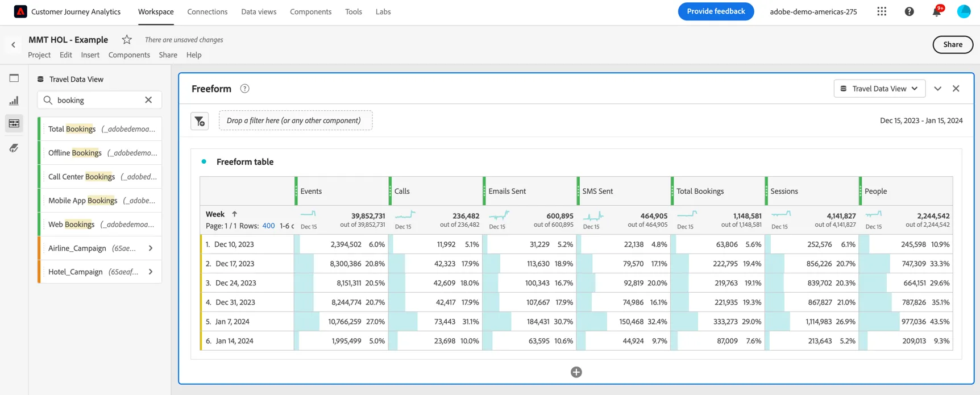
Task: Clear the booking search text
Action: 148,100
